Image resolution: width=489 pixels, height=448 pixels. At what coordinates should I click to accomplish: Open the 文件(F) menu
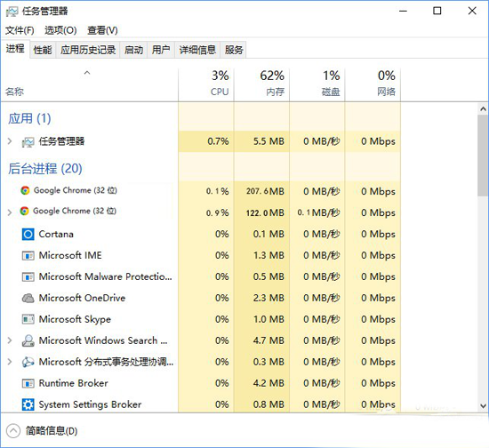(x=20, y=30)
